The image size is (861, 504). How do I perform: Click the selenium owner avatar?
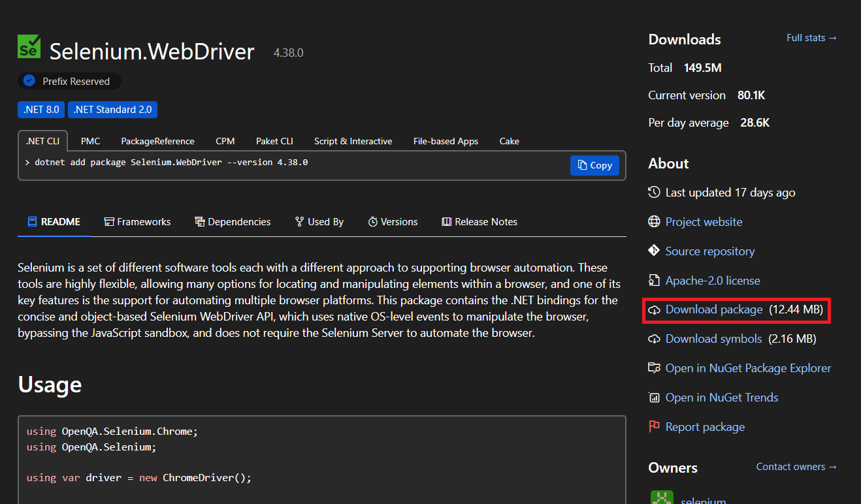[662, 498]
